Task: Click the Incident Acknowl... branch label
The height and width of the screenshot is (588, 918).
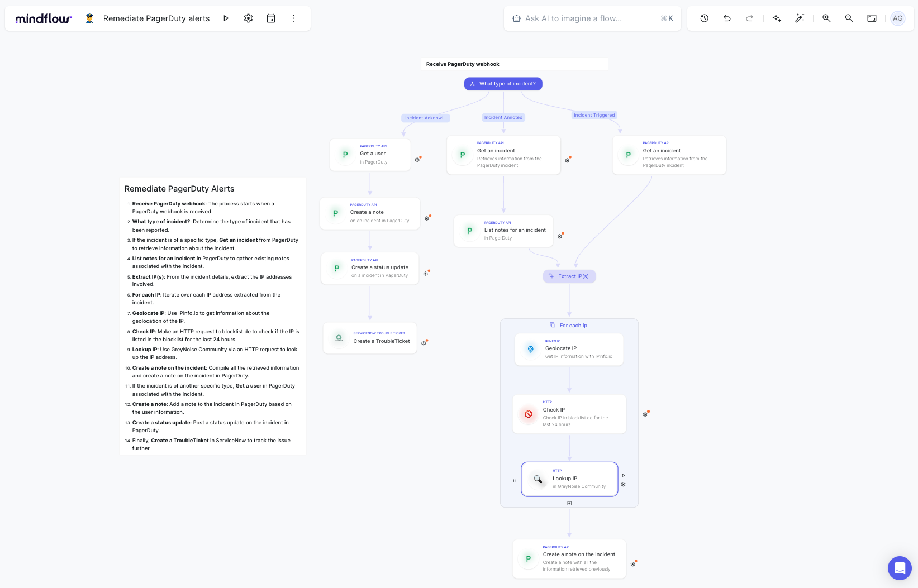Action: tap(426, 118)
